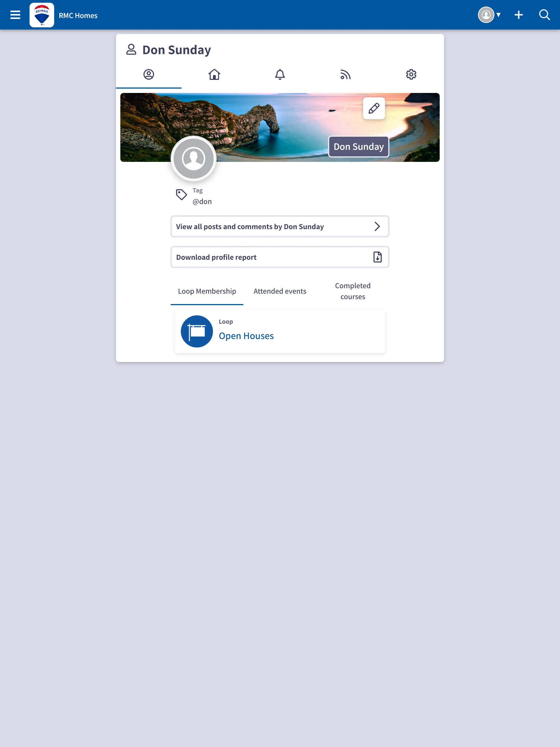The width and height of the screenshot is (560, 747).
Task: Open the settings gear icon
Action: [411, 75]
